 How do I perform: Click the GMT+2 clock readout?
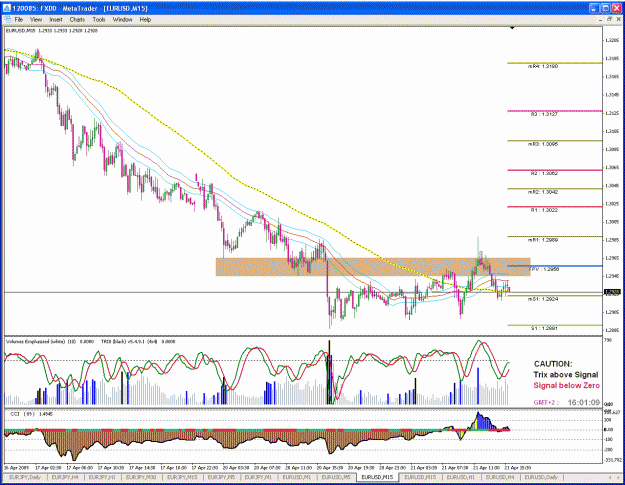point(567,403)
